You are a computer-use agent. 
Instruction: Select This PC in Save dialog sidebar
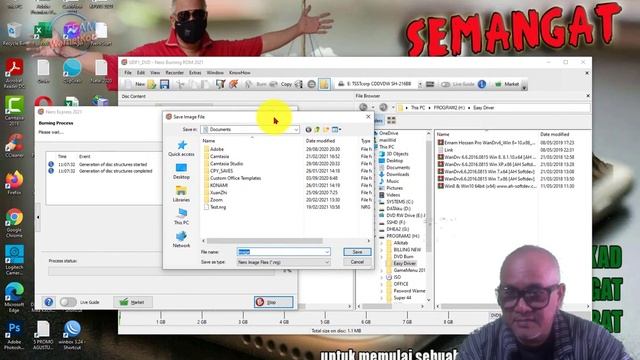pyautogui.click(x=181, y=217)
